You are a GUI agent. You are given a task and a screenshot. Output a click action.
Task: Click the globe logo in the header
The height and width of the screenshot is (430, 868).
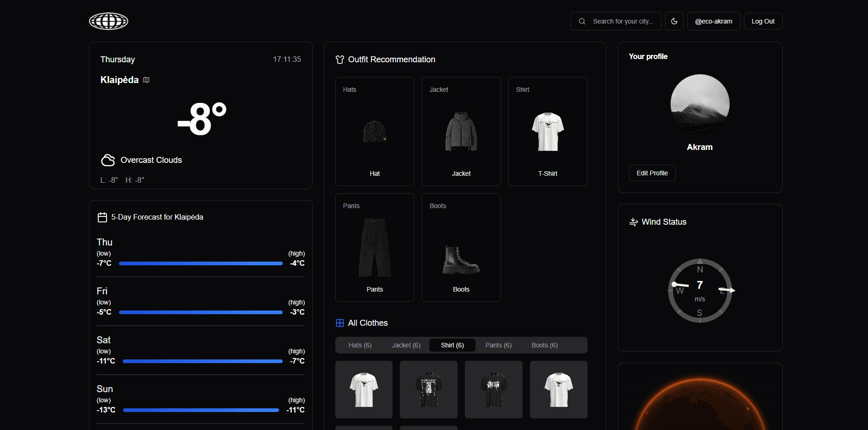pyautogui.click(x=108, y=21)
